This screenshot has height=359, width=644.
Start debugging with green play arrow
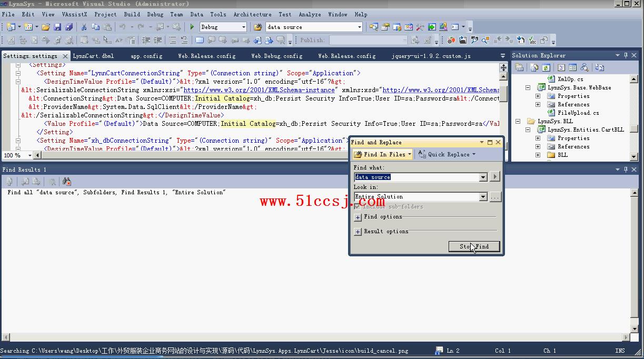pos(192,27)
